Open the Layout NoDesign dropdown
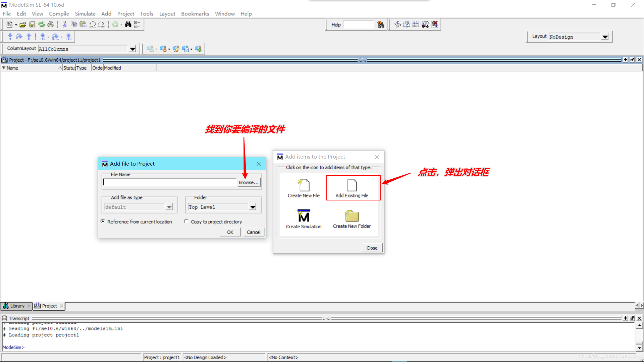Image resolution: width=644 pixels, height=362 pixels. coord(605,37)
